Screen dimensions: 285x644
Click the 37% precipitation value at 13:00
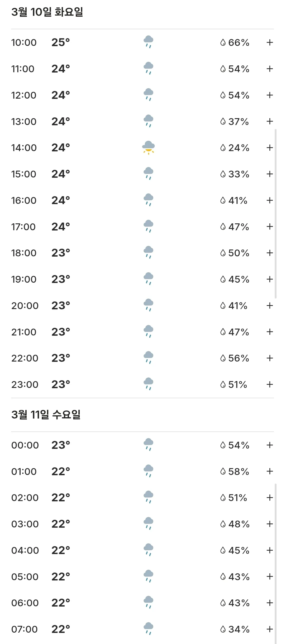(239, 122)
